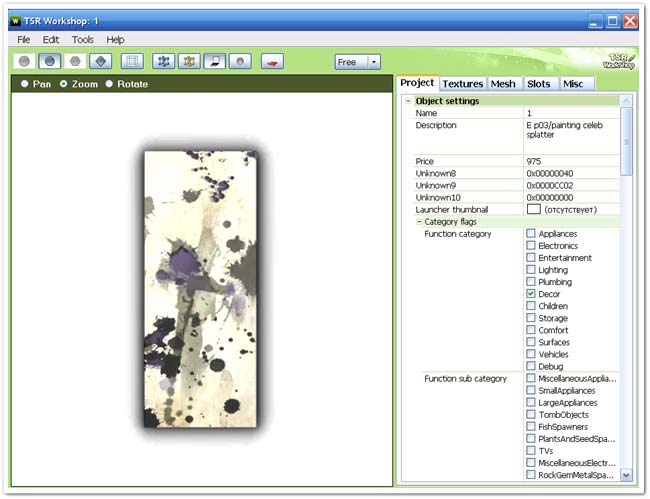Screen dimensions: 650x499
Task: Switch to the Project tab
Action: click(x=417, y=83)
